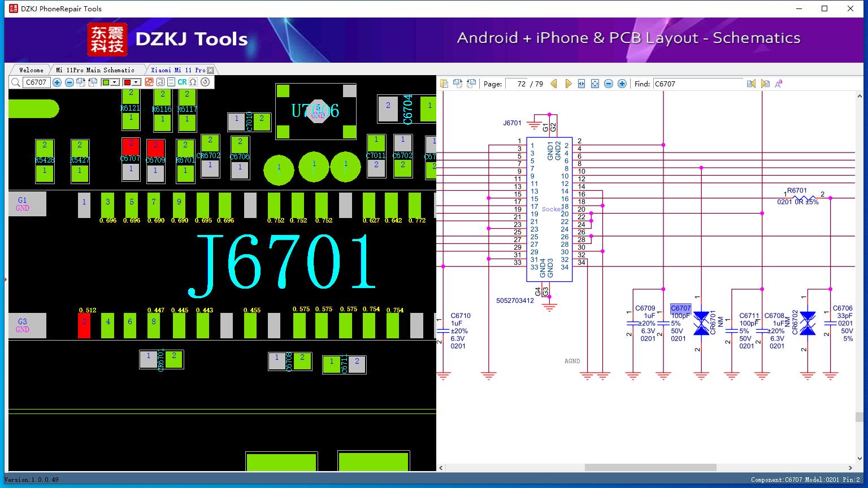Rotate schematic page counter-clockwise

click(470, 84)
